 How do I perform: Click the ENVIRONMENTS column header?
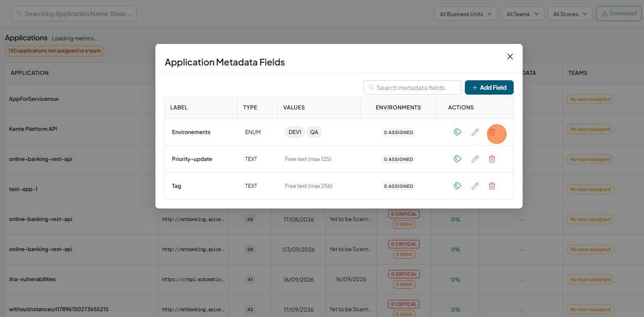[398, 108]
